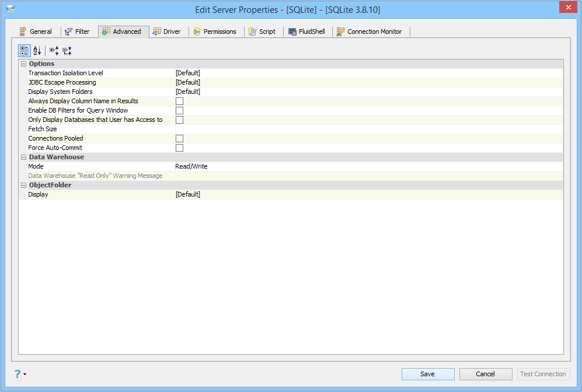The image size is (582, 392).
Task: Enable Always Display Column Name in Results
Action: [x=180, y=101]
